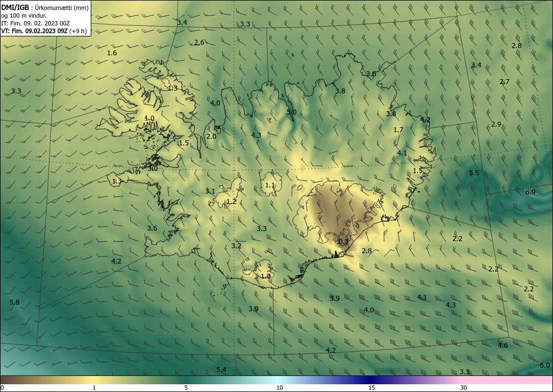Screen dimensions: 553x392
Task: Select the 4.6 value on the map
Action: click(503, 345)
